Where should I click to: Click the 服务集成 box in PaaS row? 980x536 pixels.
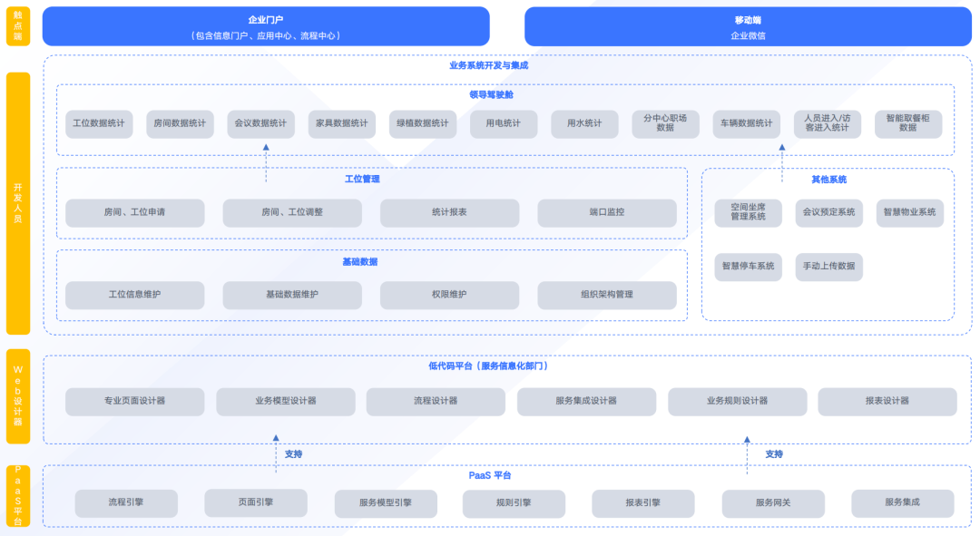903,502
